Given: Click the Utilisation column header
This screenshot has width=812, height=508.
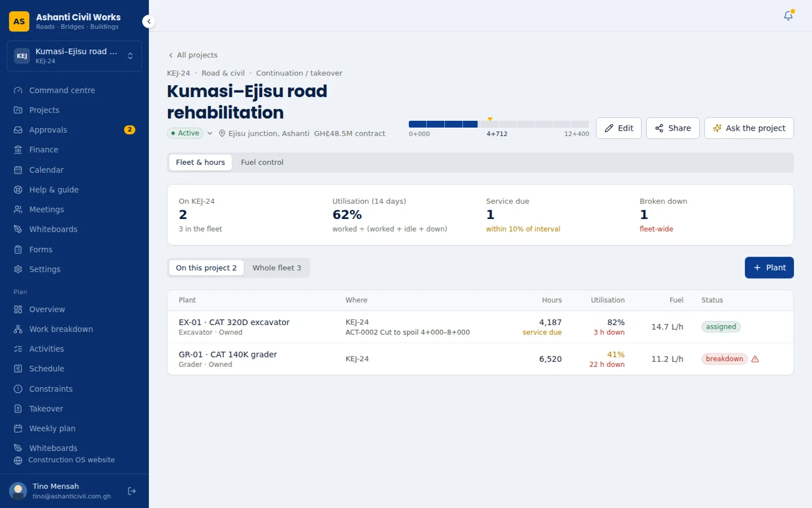Looking at the screenshot, I should tap(607, 300).
